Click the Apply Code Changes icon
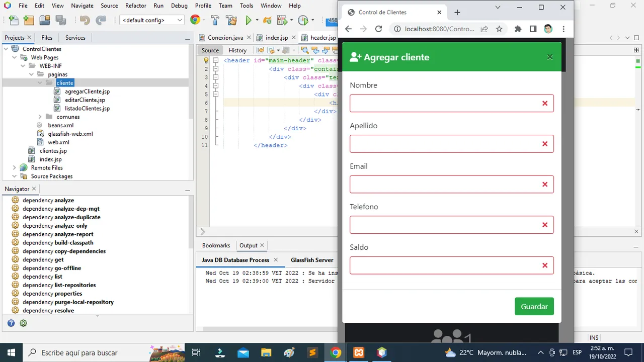Image resolution: width=644 pixels, height=362 pixels. (267, 20)
